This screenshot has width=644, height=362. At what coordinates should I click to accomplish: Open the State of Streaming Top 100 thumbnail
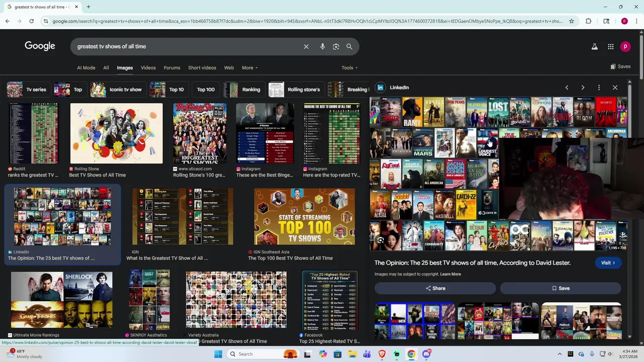304,217
